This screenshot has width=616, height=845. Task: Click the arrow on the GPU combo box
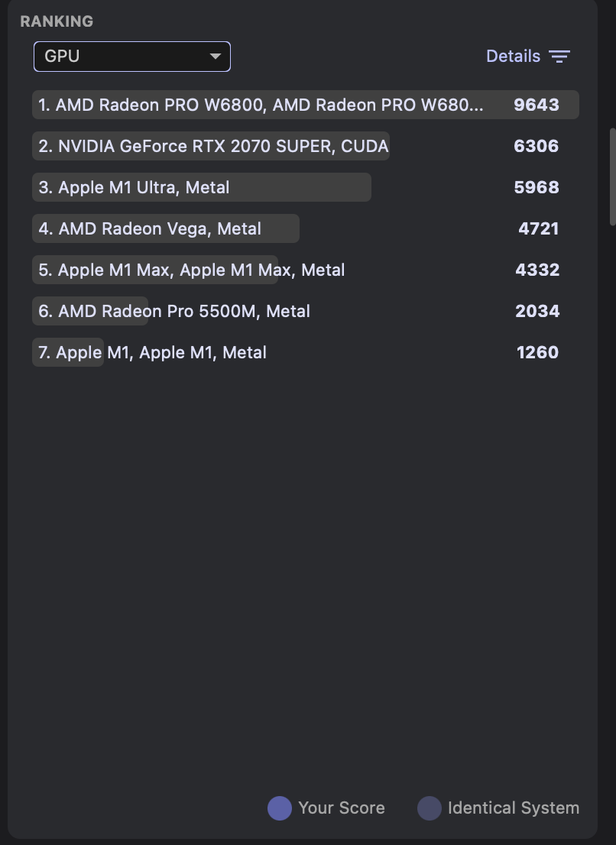click(216, 57)
